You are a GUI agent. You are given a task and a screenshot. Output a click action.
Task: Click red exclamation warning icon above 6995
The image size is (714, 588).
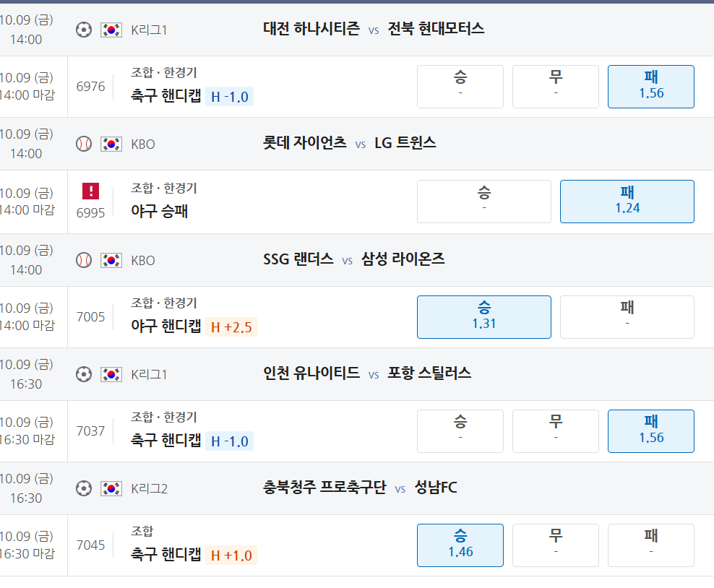click(90, 191)
